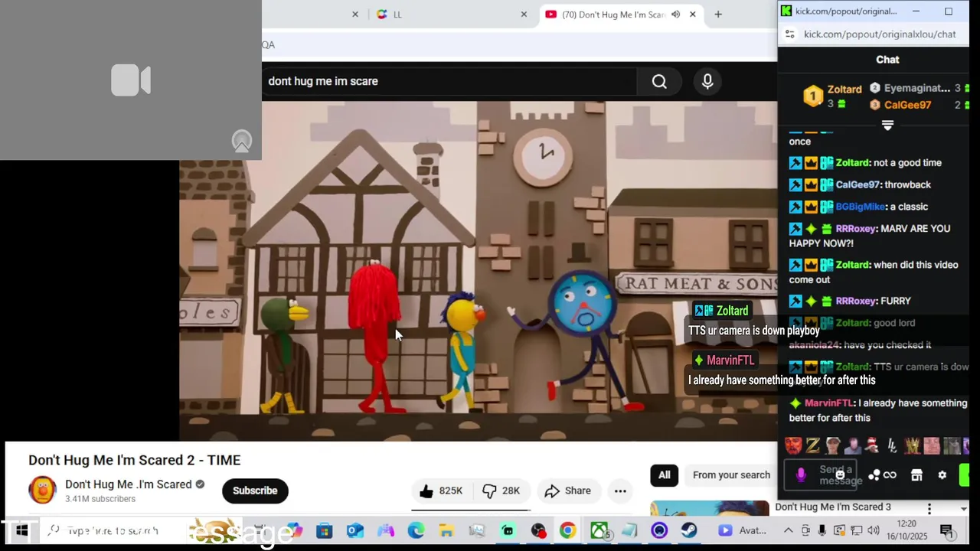Viewport: 980px width, 551px height.
Task: Click the site info icon in Kick address bar
Action: tap(790, 34)
